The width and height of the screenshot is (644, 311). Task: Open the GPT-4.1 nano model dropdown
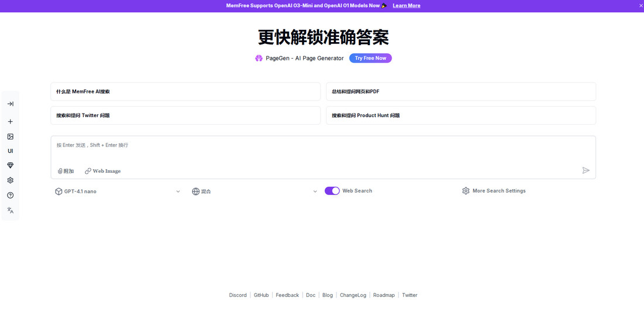click(118, 191)
